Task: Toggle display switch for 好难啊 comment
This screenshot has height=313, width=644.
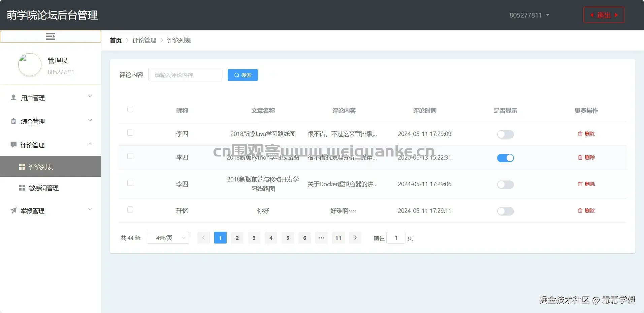Action: click(x=505, y=211)
